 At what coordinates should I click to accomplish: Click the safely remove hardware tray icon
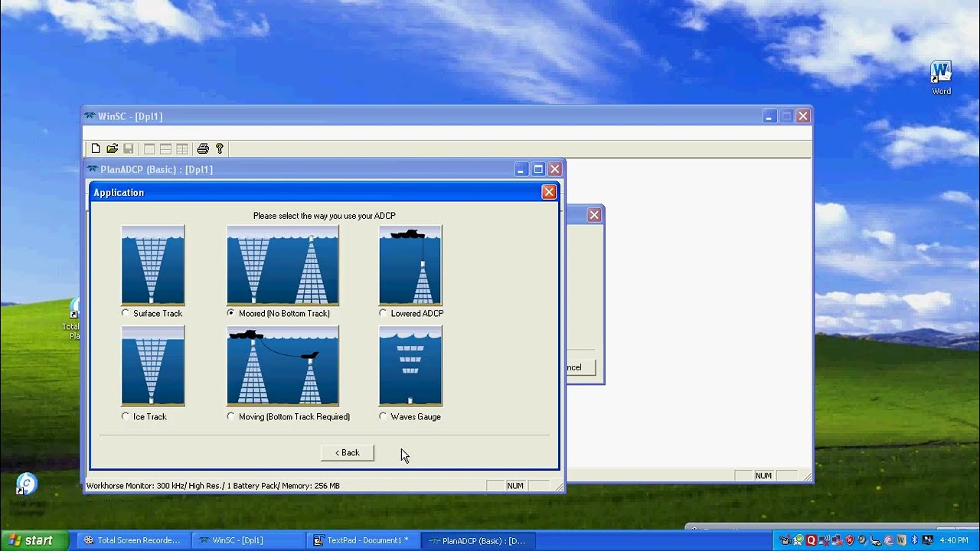[x=875, y=540]
